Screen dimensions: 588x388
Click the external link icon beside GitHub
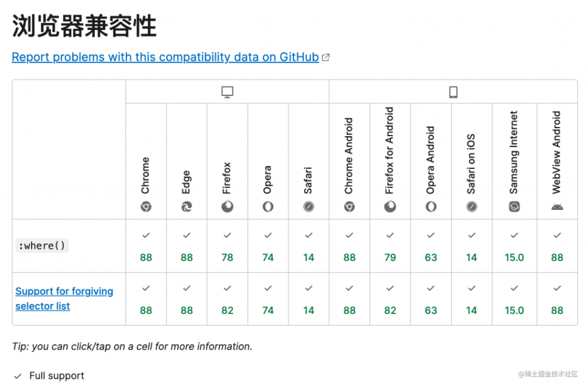(x=326, y=57)
